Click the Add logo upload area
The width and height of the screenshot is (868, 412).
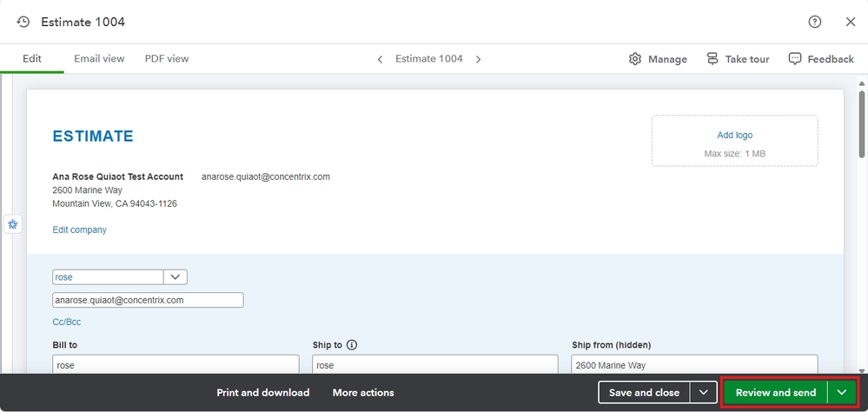click(734, 141)
